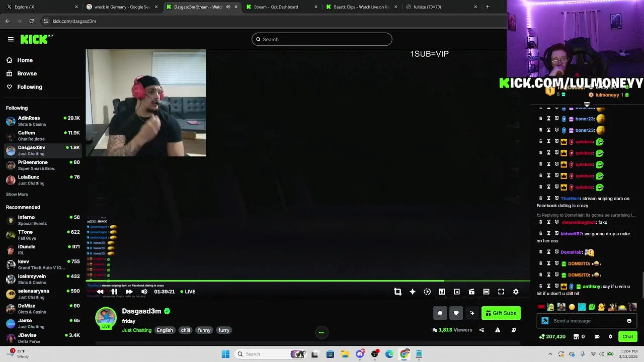The image size is (644, 362).
Task: Click the sparkle icon in player controls
Action: [x=413, y=292]
